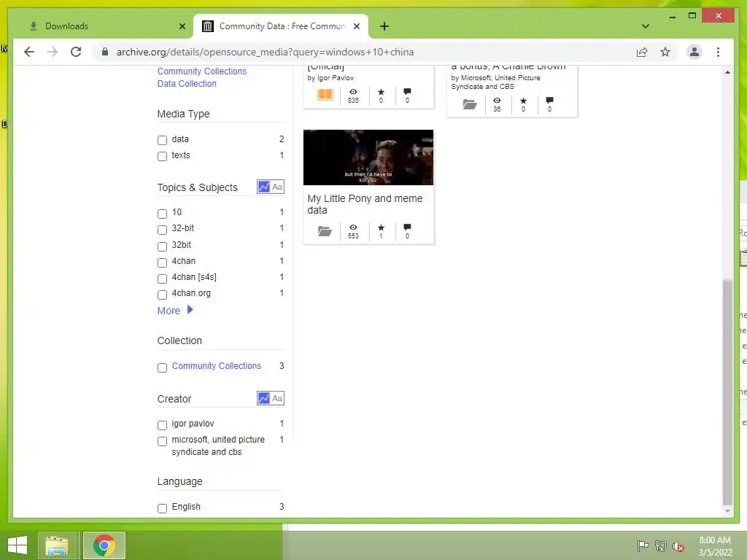Click the site lock icon in address bar
This screenshot has height=560, width=747.
click(x=105, y=52)
